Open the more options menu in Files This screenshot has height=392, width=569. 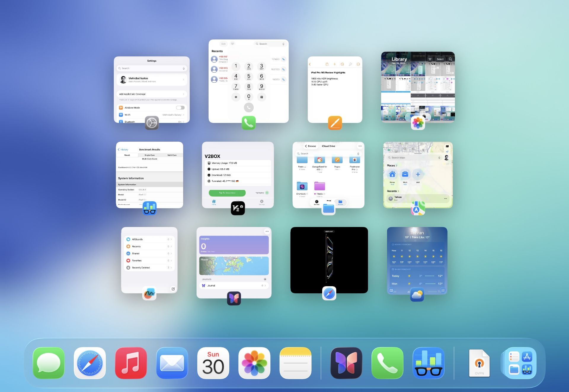tap(360, 146)
